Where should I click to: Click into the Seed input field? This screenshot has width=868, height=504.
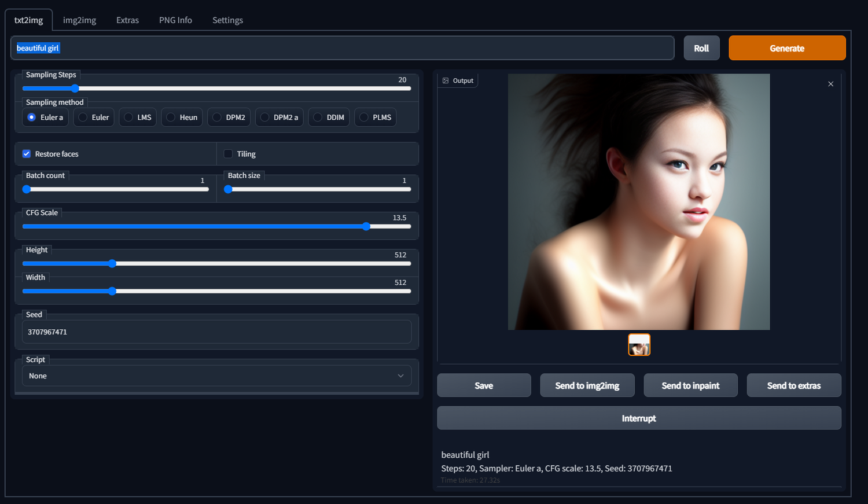(x=217, y=332)
